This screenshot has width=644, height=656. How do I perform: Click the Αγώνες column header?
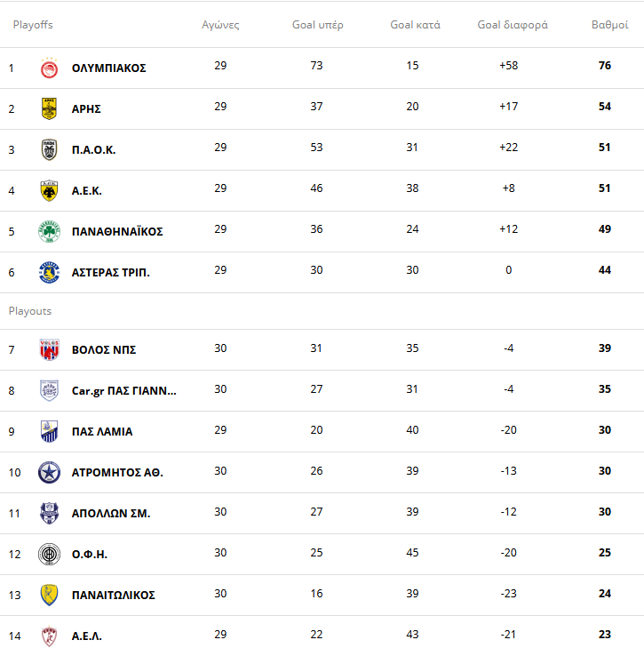point(220,25)
